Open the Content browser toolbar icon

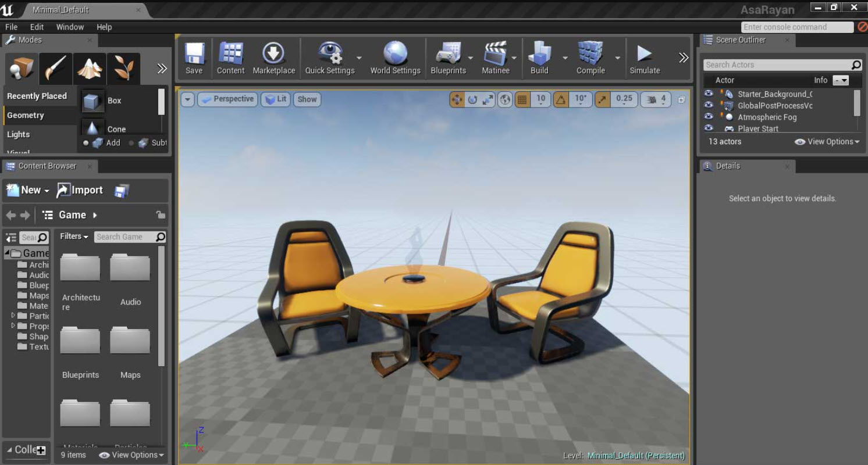click(x=230, y=58)
